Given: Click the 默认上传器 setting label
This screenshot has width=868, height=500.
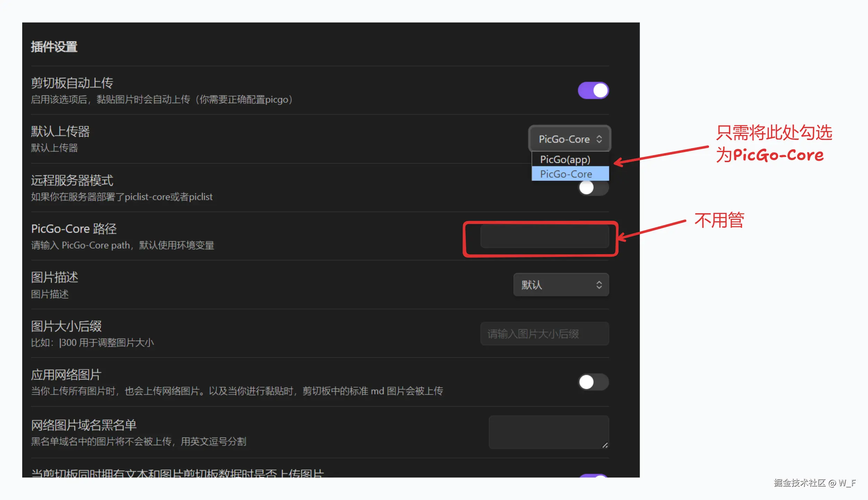Looking at the screenshot, I should (60, 132).
